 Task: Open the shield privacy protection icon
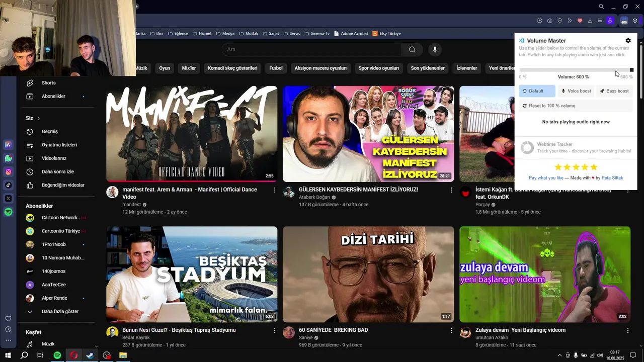pos(559,21)
